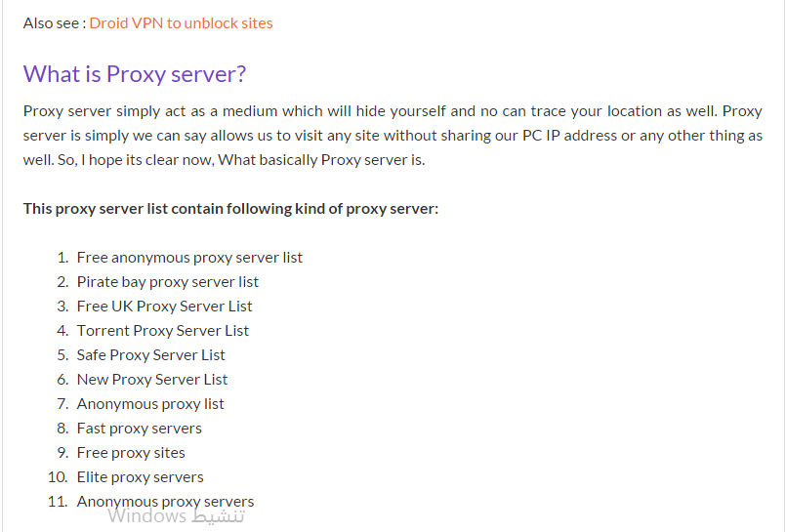Select Anonymous proxy list item
The image size is (786, 532).
click(x=150, y=404)
